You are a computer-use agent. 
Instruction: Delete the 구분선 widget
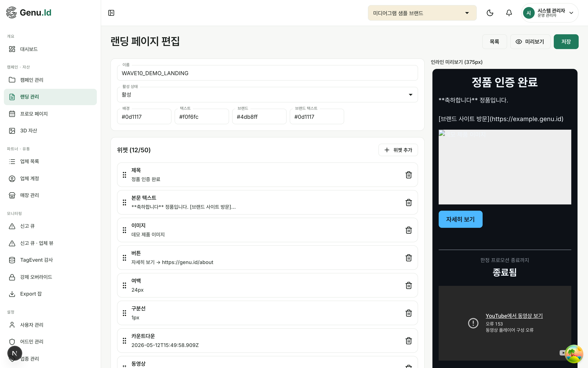pyautogui.click(x=409, y=313)
